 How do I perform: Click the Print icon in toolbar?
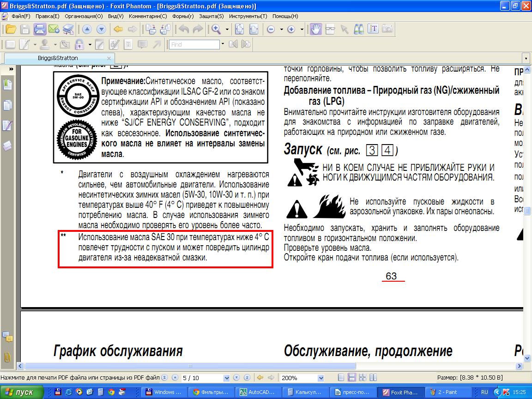(x=40, y=29)
